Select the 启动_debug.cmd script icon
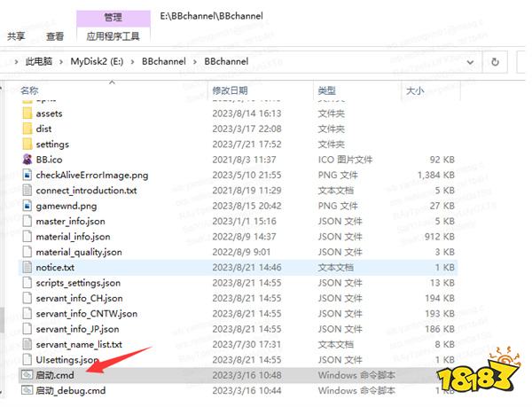 [27, 390]
